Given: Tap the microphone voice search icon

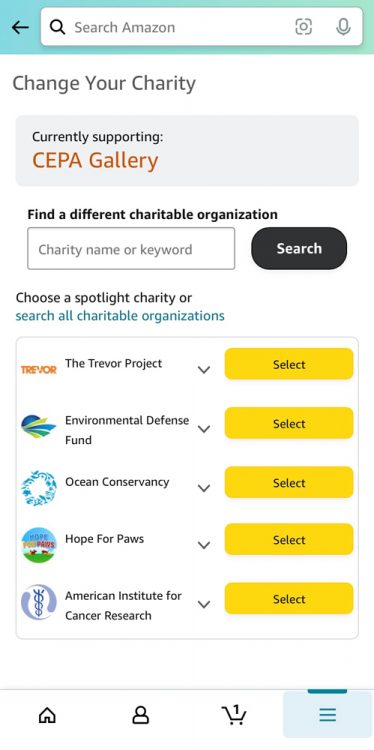Looking at the screenshot, I should point(343,27).
